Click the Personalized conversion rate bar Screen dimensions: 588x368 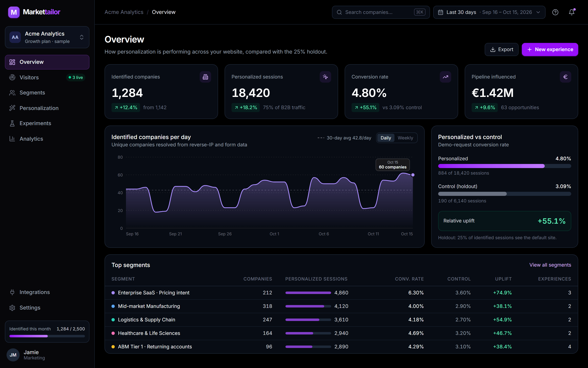[x=504, y=166]
